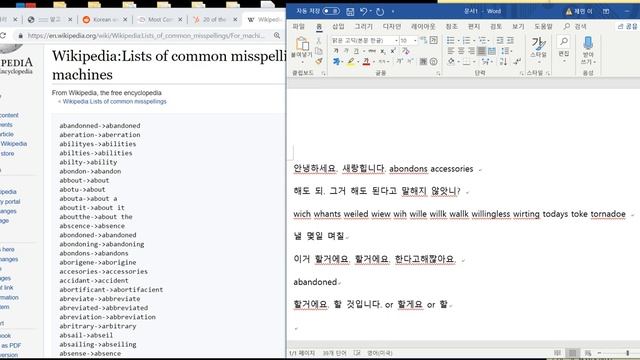
Task: Open the 'Wikipedia:Lists of common misspellings' link
Action: click(115, 101)
